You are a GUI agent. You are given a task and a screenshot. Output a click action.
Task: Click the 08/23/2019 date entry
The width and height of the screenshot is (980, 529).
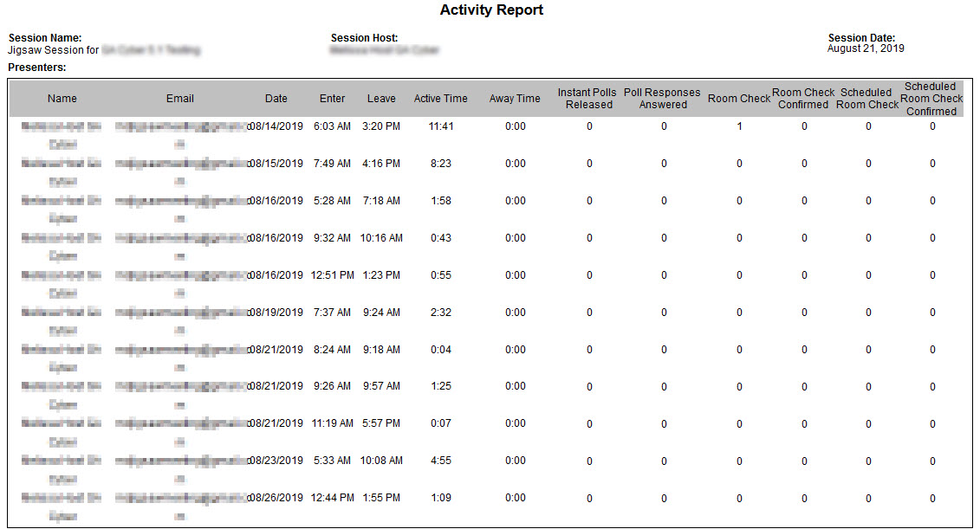coord(276,461)
